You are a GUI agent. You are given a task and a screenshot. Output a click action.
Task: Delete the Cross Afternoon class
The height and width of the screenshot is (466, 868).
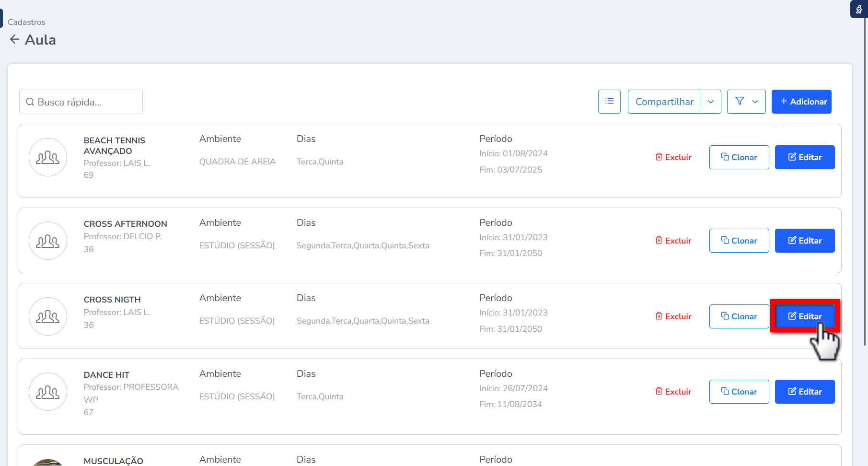(x=673, y=241)
